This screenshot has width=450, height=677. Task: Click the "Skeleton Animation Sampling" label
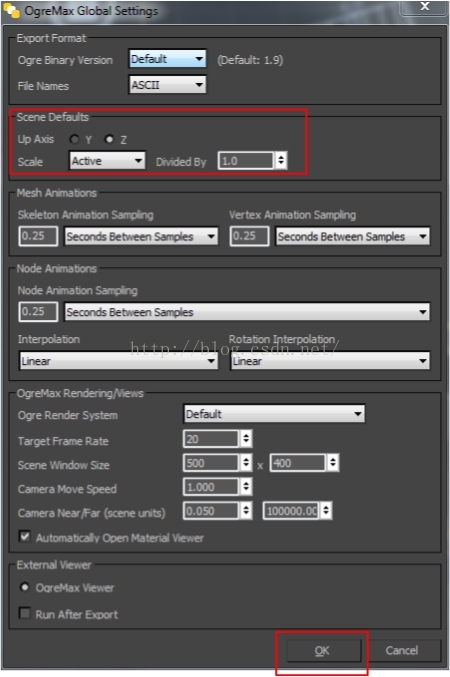click(86, 215)
